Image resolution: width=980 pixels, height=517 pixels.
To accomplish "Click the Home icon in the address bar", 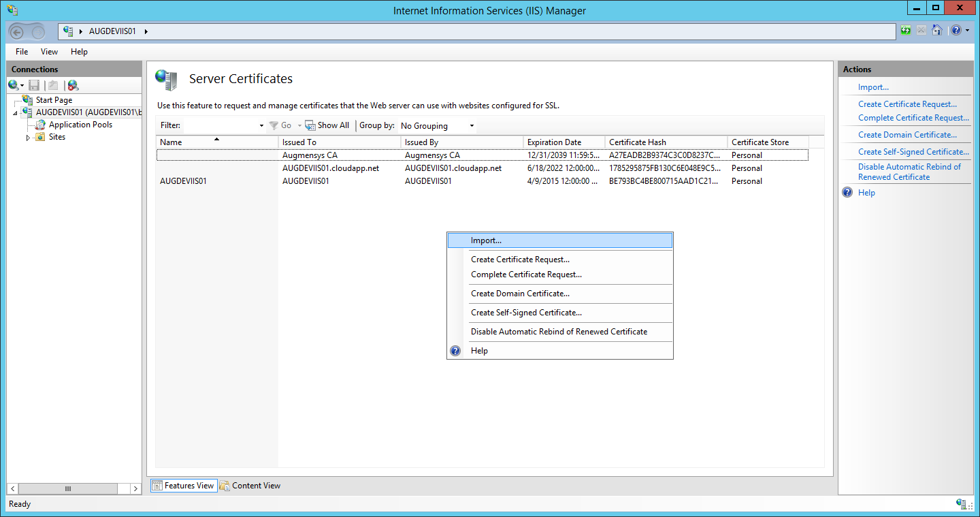I will 937,31.
